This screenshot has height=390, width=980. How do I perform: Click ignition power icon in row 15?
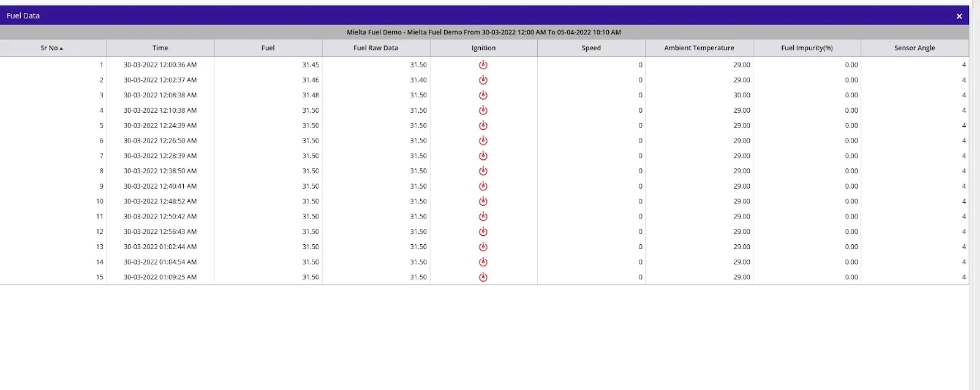(x=483, y=277)
